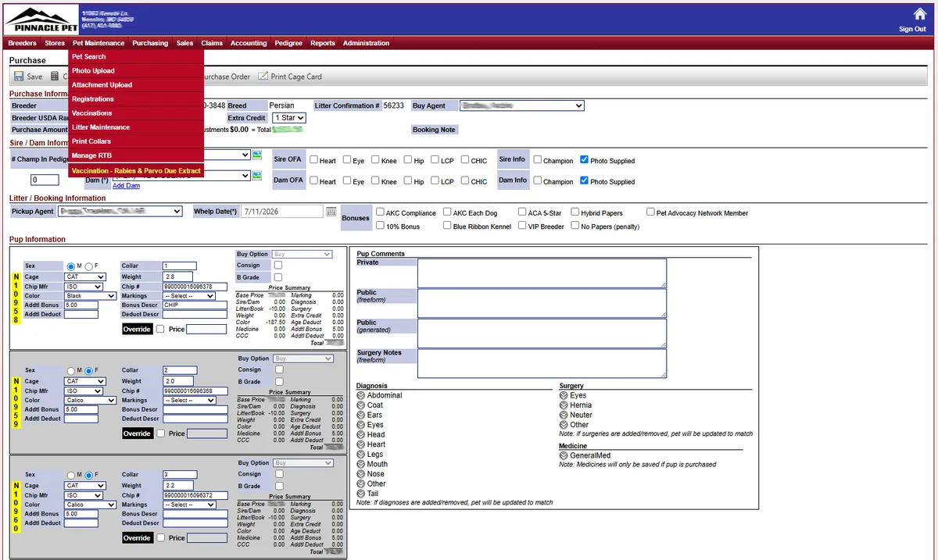Image resolution: width=938 pixels, height=560 pixels.
Task: Open the Purchasing menu
Action: [150, 43]
